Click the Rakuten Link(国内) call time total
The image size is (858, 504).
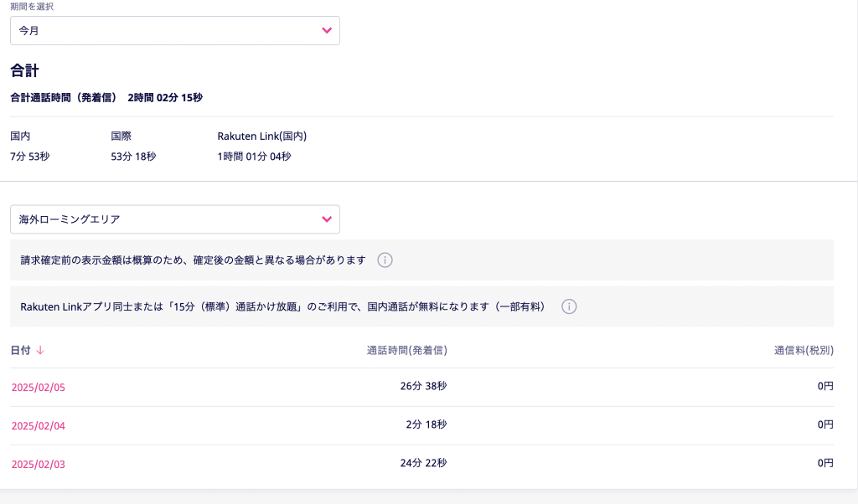click(254, 156)
